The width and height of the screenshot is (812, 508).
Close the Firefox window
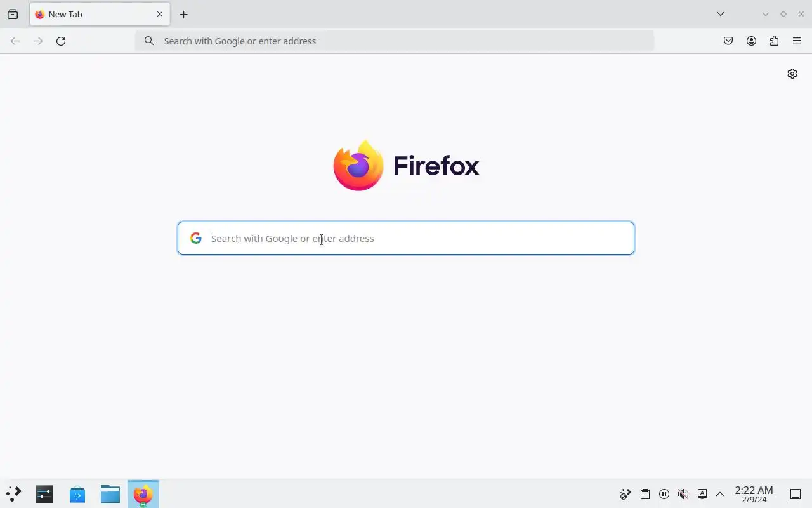coord(801,14)
